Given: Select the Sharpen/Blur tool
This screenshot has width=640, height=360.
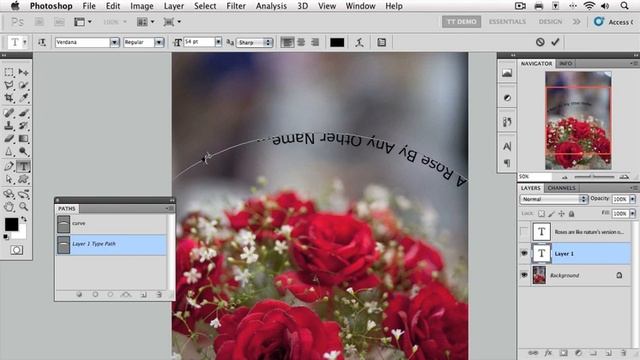Looking at the screenshot, I should coord(9,151).
